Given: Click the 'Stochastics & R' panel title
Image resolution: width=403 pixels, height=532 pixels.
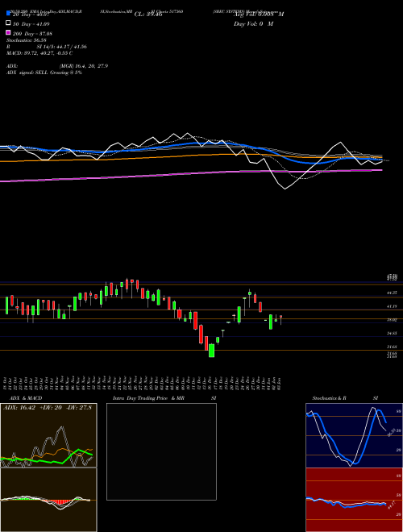Looking at the screenshot, I should click(329, 398).
